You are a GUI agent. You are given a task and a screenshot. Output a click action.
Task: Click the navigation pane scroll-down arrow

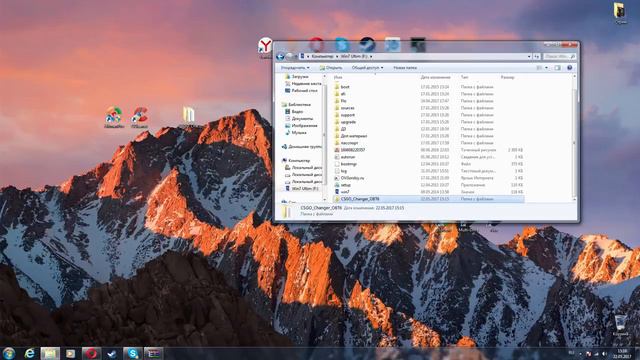point(325,200)
